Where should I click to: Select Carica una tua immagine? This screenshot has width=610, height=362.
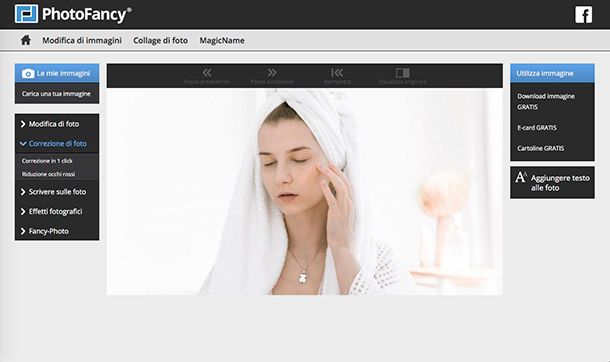pos(56,94)
